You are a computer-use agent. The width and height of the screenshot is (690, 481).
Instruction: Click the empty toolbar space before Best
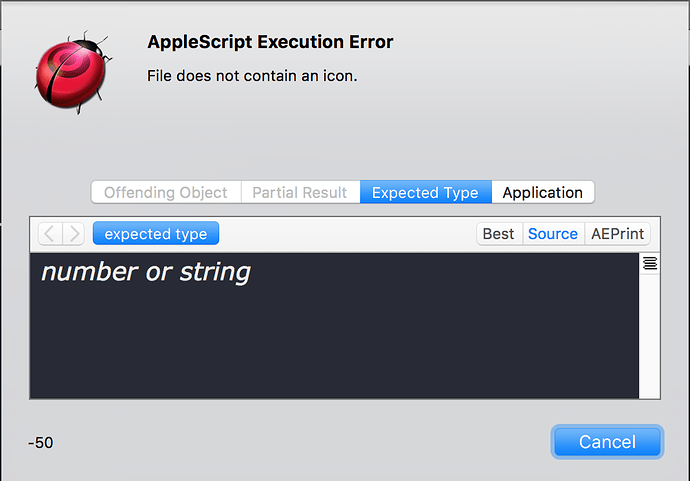[348, 234]
